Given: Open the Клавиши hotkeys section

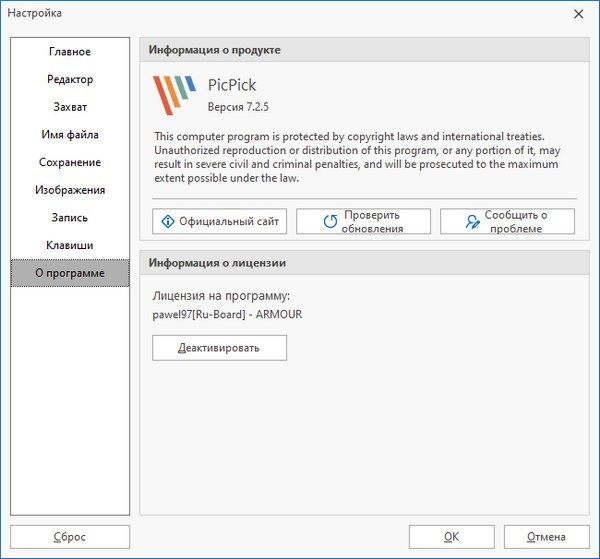Looking at the screenshot, I should point(70,245).
